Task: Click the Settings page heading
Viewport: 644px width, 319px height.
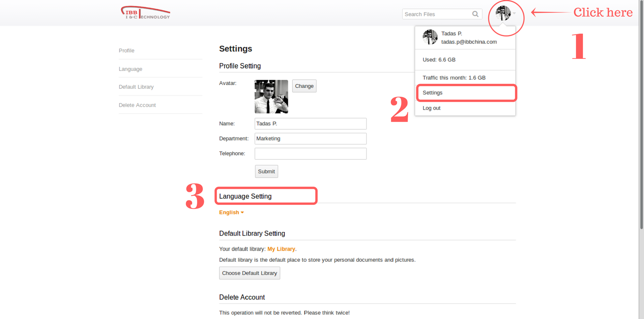Action: 236,49
